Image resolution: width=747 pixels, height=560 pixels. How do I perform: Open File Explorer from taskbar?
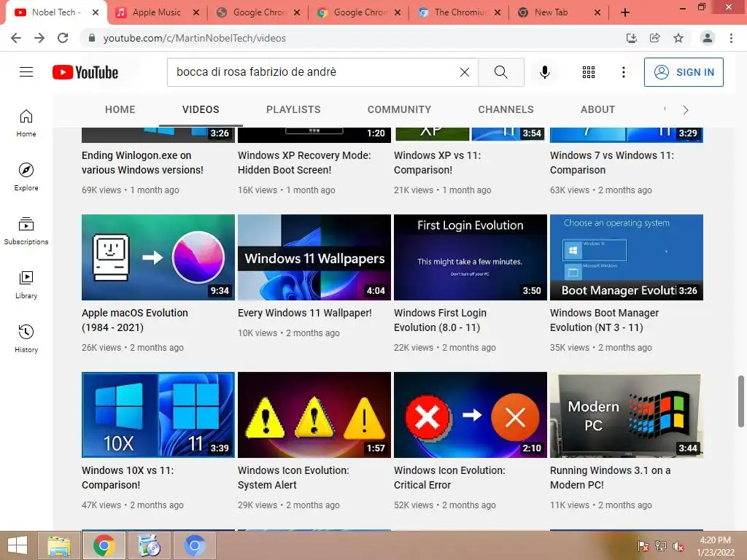coord(59,545)
